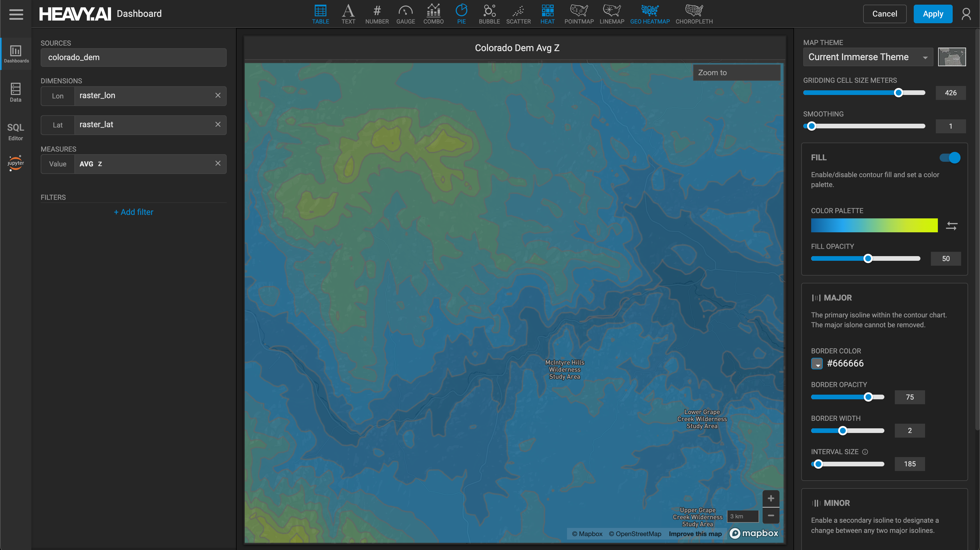Pick the Bubble chart type
The width and height of the screenshot is (980, 550).
coord(489,14)
